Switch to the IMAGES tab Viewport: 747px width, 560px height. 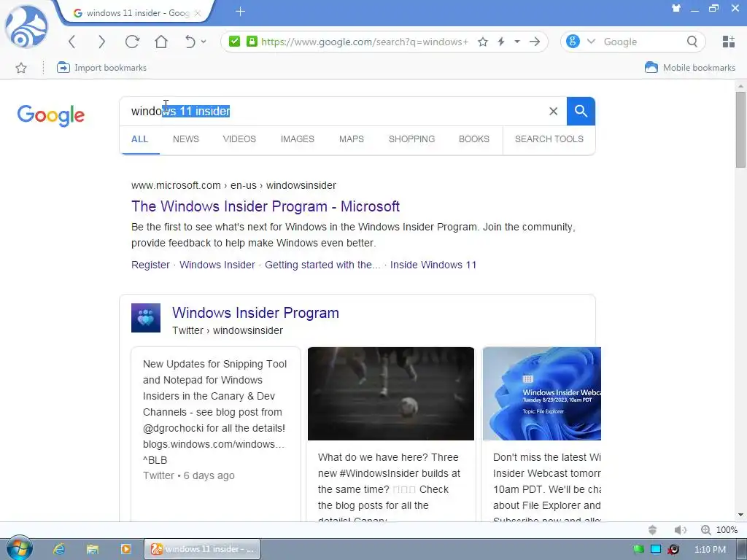pyautogui.click(x=298, y=139)
